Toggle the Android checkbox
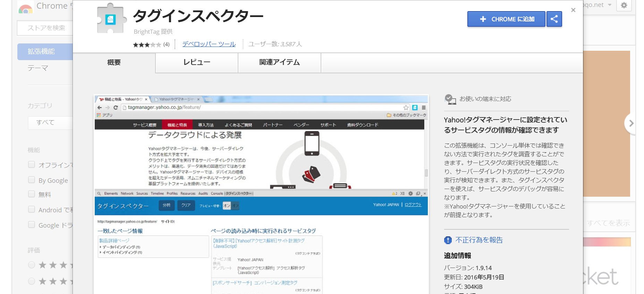Viewport: 644px width, 294px height. click(x=32, y=209)
